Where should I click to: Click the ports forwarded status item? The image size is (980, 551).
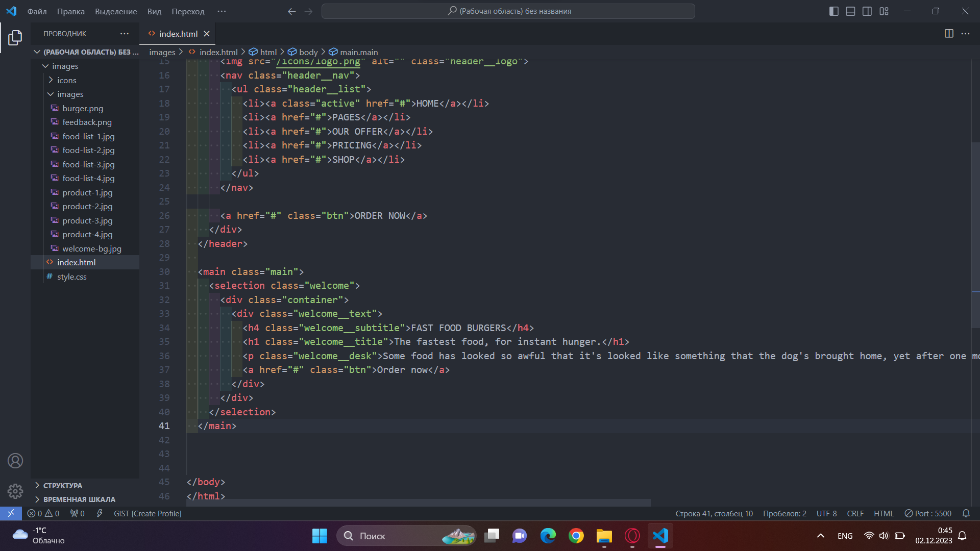(78, 513)
